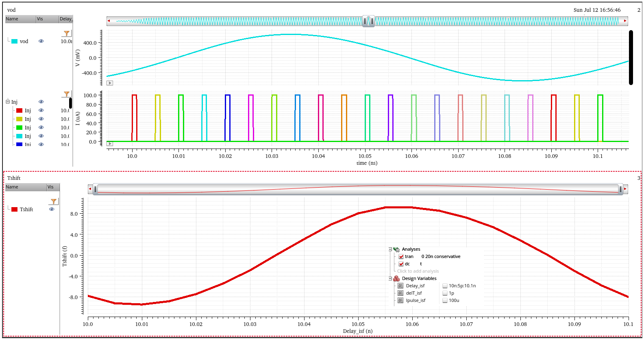Click the Vis column header in vod panel
This screenshot has height=339, width=644.
47,19
